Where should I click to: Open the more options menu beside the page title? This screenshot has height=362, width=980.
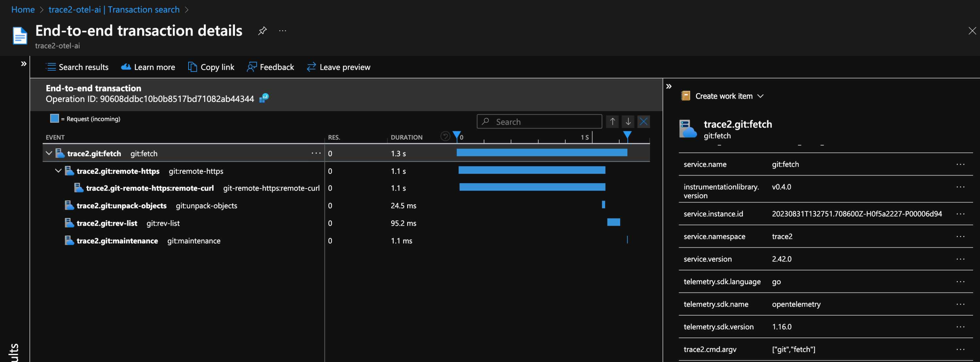(282, 31)
